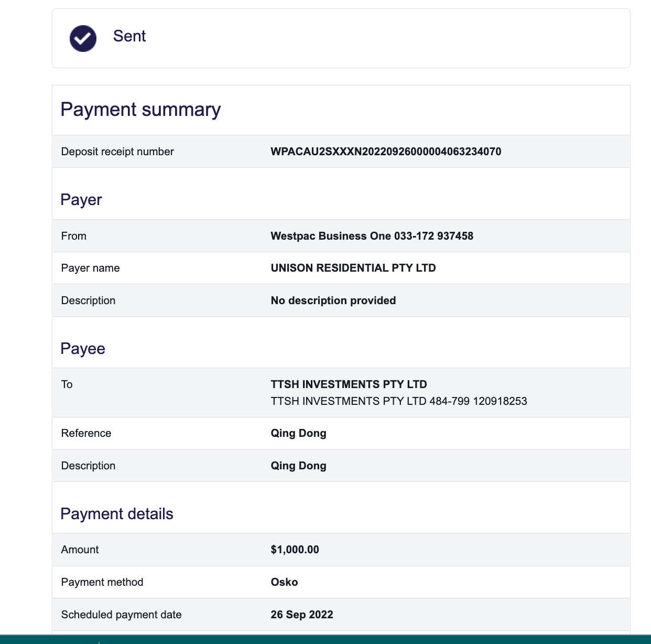Click payee account line 484-799 120918253

(399, 401)
